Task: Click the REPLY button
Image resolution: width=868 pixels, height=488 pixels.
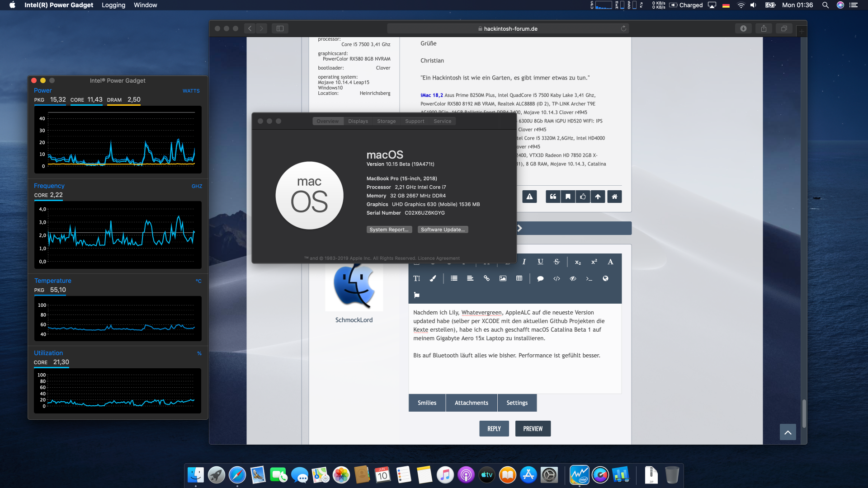Action: click(494, 428)
